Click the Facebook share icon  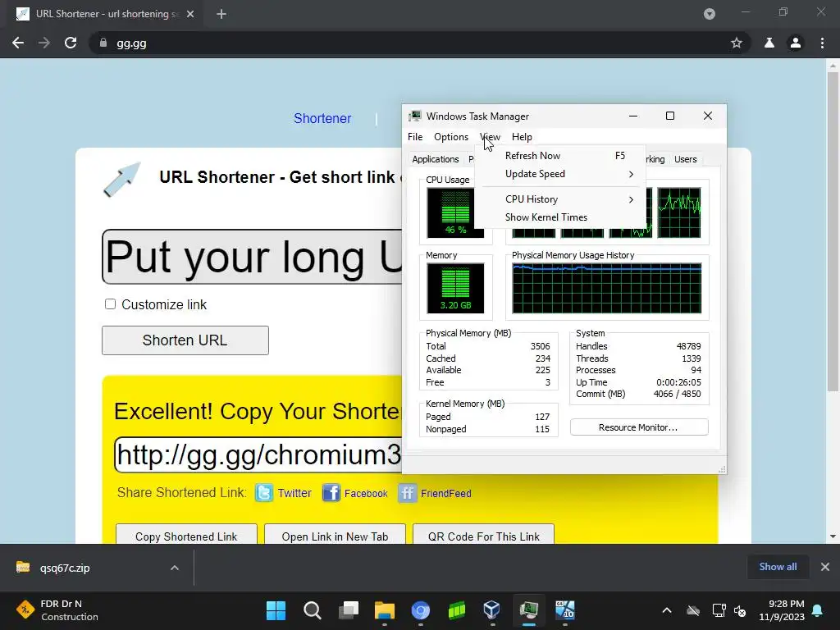click(331, 493)
